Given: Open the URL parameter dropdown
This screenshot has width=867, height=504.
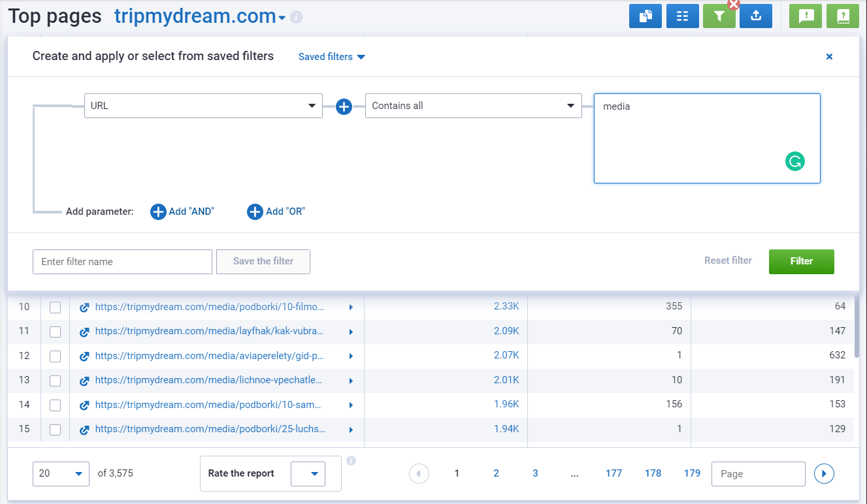Looking at the screenshot, I should 203,106.
